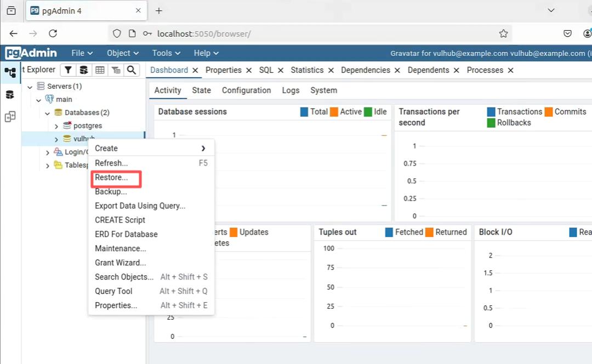Screen dimensions: 592x364
Task: Open Grant Wizard... from context menu
Action: 151,263
